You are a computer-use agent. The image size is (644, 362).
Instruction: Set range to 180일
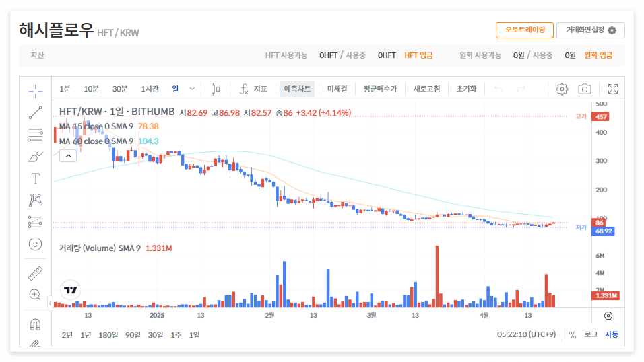108,335
